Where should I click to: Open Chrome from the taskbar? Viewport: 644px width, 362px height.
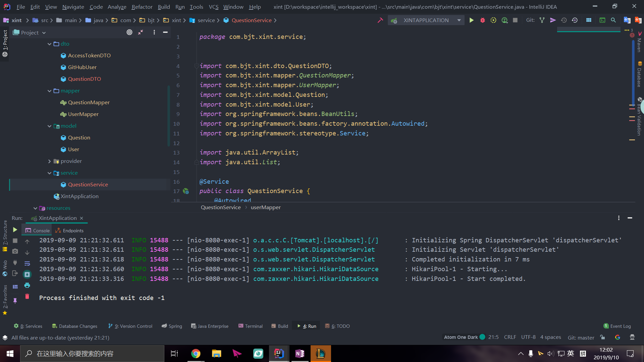196,354
